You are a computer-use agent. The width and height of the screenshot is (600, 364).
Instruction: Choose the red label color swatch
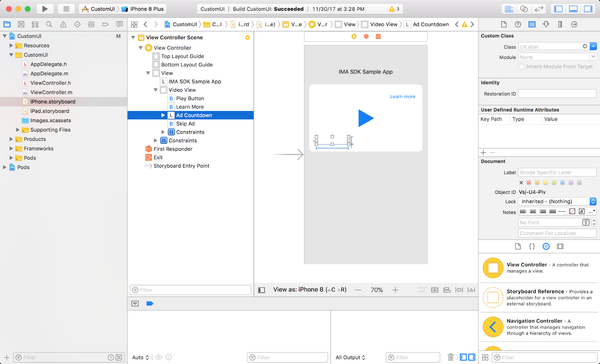[x=529, y=182]
